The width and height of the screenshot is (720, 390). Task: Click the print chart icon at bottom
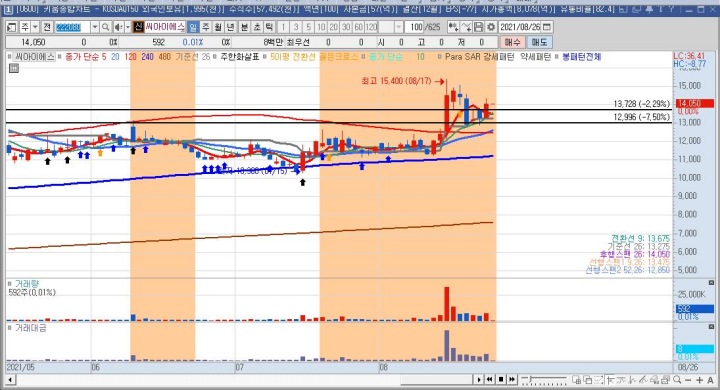[666, 379]
